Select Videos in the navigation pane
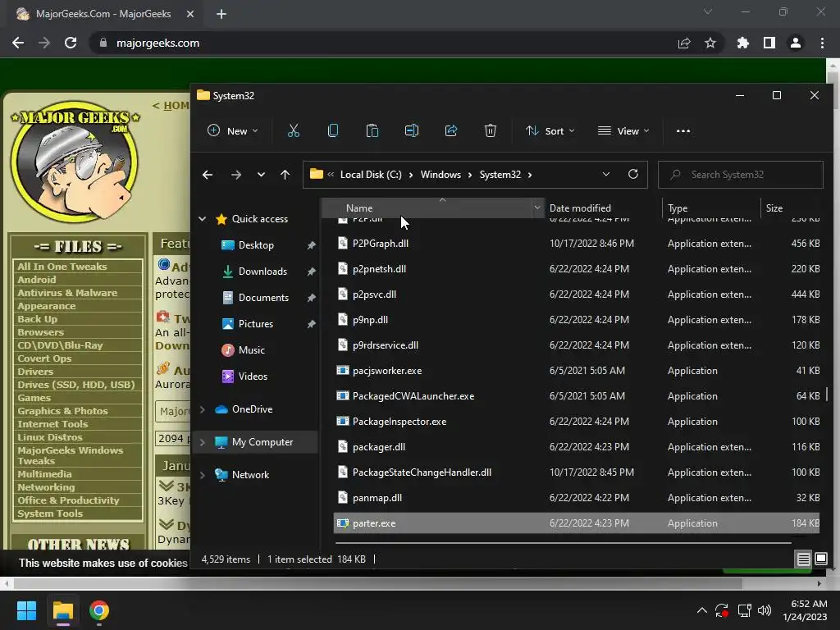840x630 pixels. point(253,376)
